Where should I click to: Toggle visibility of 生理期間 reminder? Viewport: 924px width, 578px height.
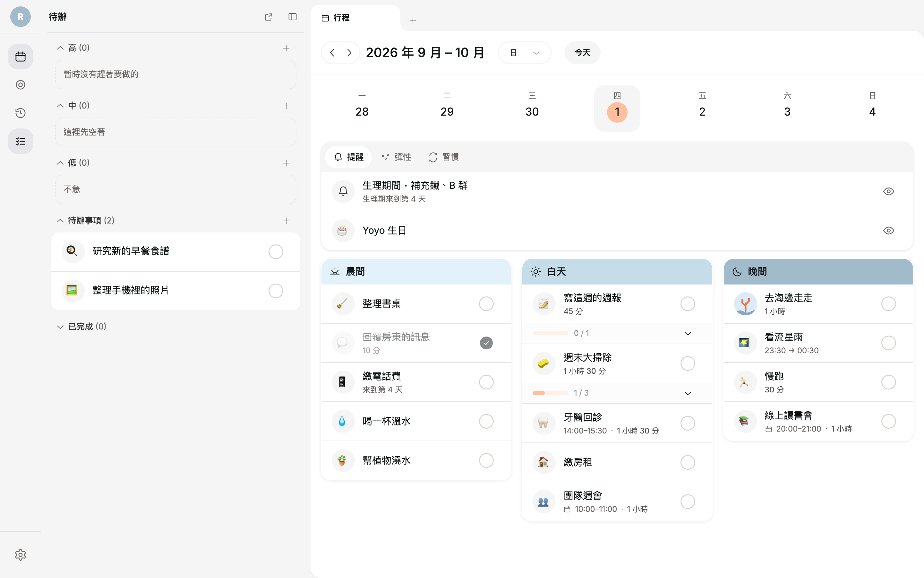[888, 191]
